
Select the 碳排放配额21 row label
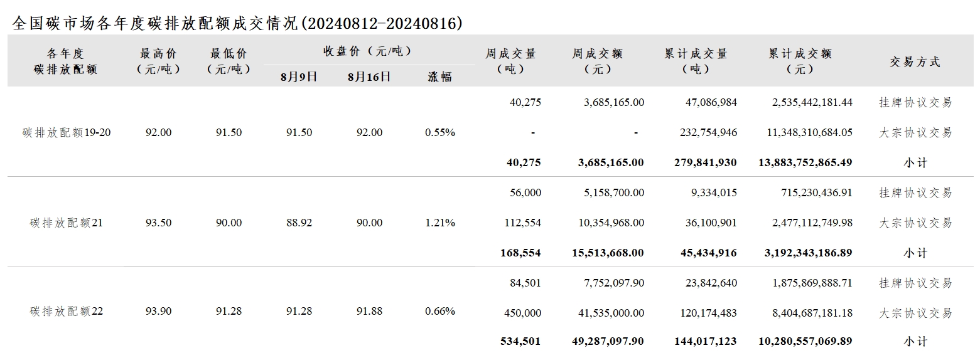[x=67, y=223]
